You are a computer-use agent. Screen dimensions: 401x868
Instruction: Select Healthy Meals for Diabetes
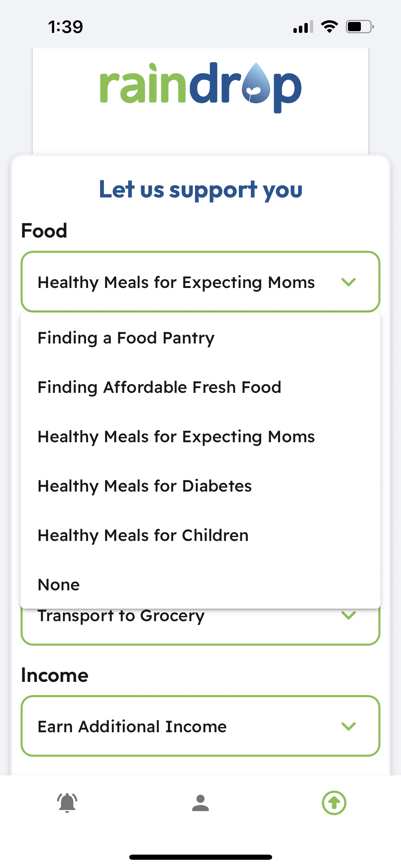pos(200,486)
